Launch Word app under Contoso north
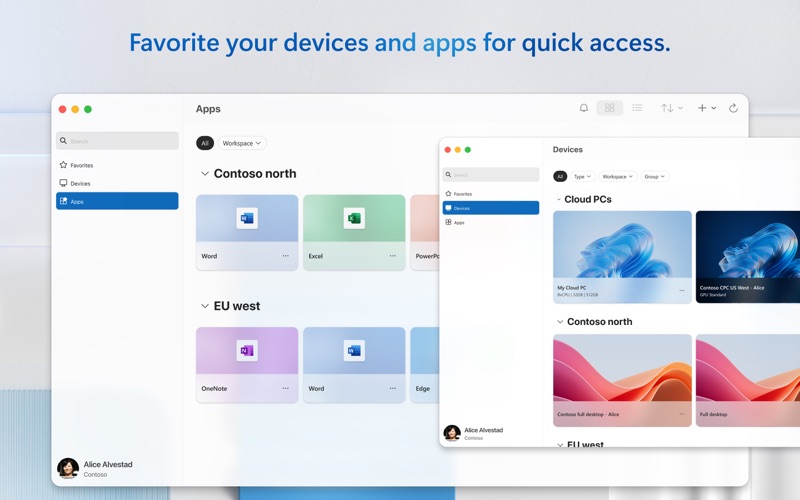The height and width of the screenshot is (500, 800). tap(247, 232)
